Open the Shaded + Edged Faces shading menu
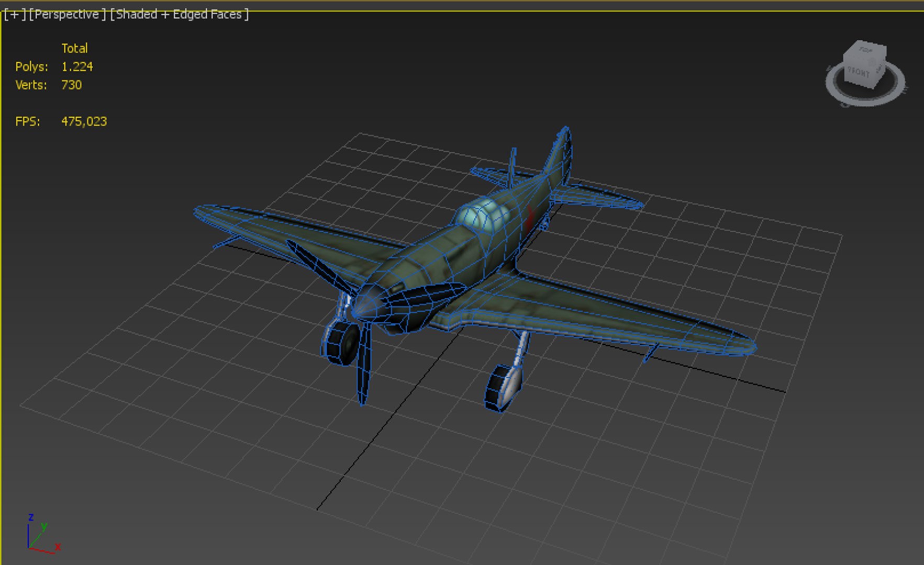Image resolution: width=924 pixels, height=565 pixels. (180, 15)
